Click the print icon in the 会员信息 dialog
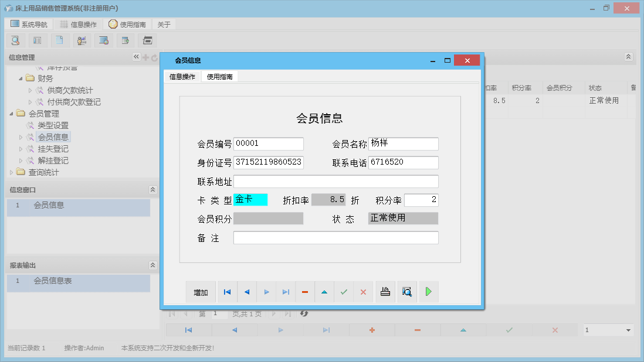Screen dimensions: 644x362 click(385, 291)
